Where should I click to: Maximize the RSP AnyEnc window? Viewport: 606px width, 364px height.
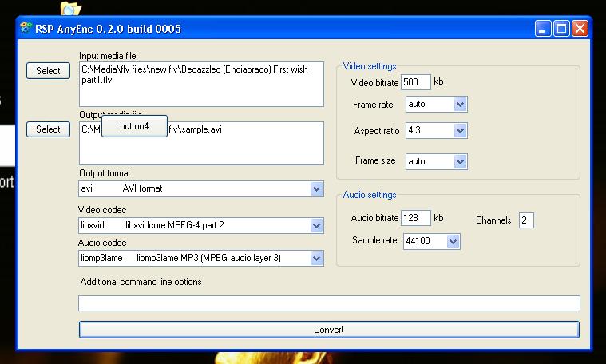pyautogui.click(x=561, y=29)
